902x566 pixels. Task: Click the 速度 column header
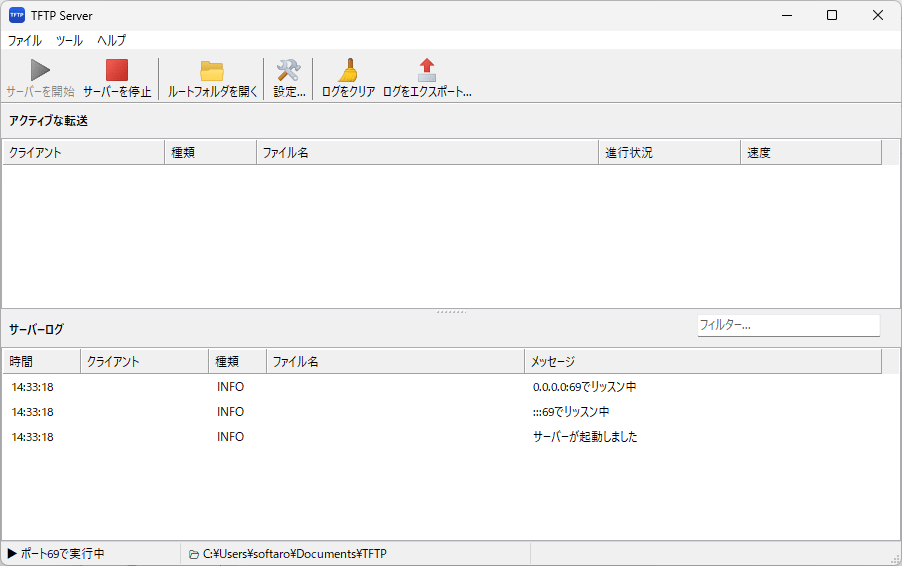tap(810, 153)
